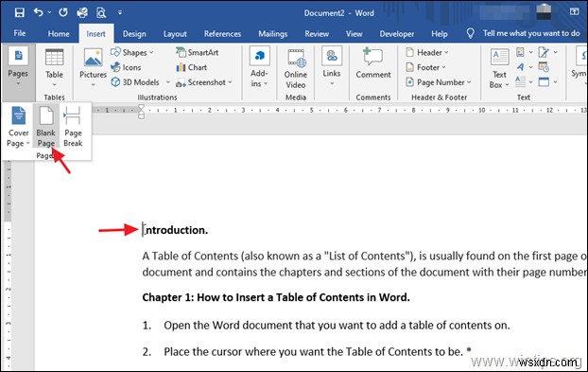Viewport: 588px width, 372px height.
Task: Open the Footer dropdown
Action: pos(425,67)
